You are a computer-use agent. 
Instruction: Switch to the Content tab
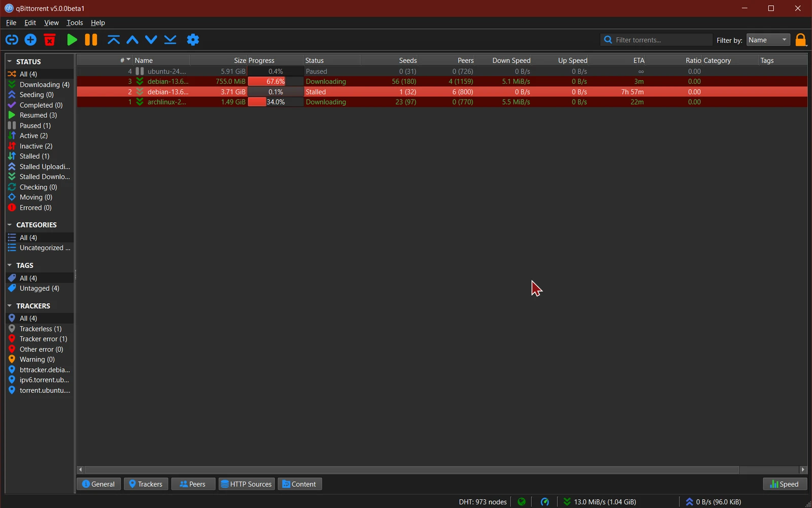click(x=299, y=484)
